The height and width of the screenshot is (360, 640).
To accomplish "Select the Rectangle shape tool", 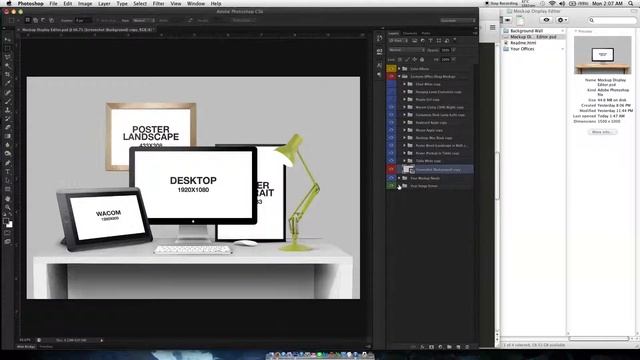I will (x=8, y=189).
